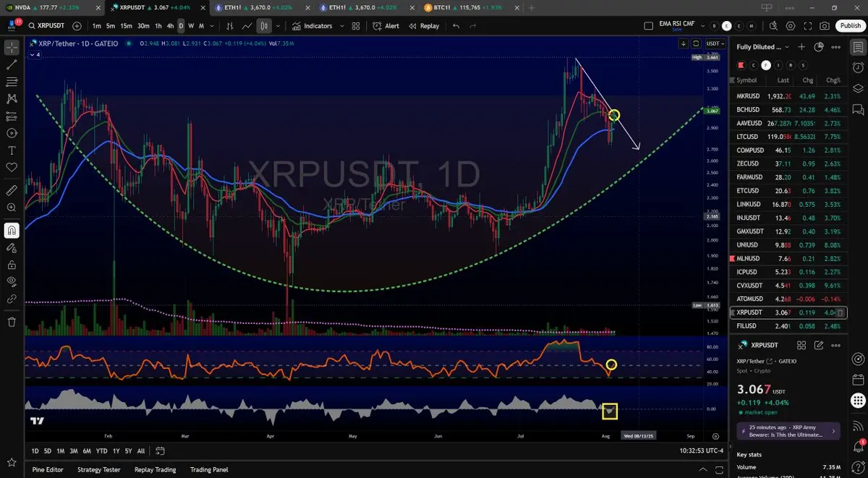Hide all drawings with the eye icon

click(x=12, y=281)
